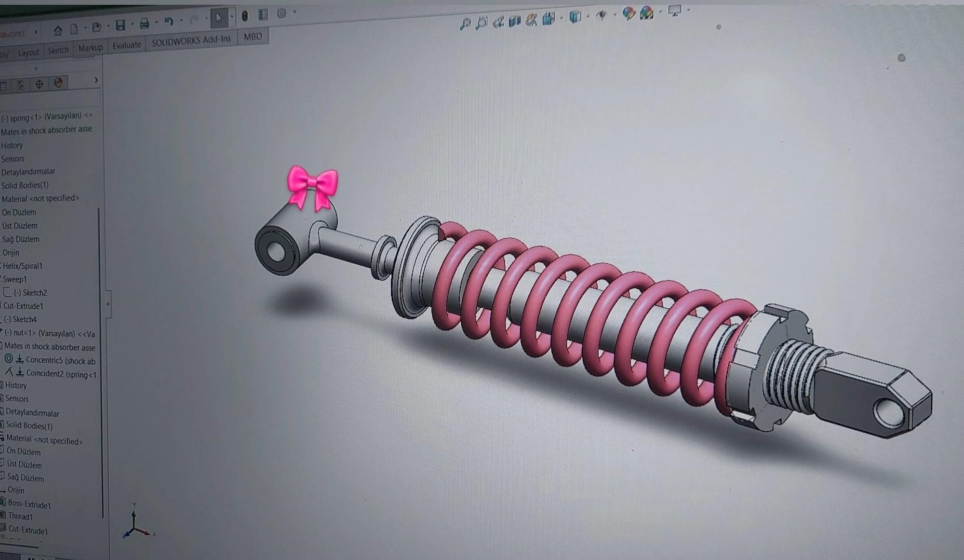Select "Solid Bodies(1)" under the spring part
This screenshot has width=964, height=560.
pos(25,185)
